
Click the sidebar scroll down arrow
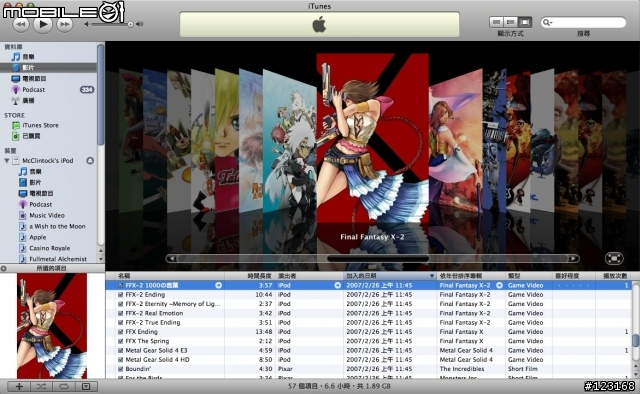(100, 259)
